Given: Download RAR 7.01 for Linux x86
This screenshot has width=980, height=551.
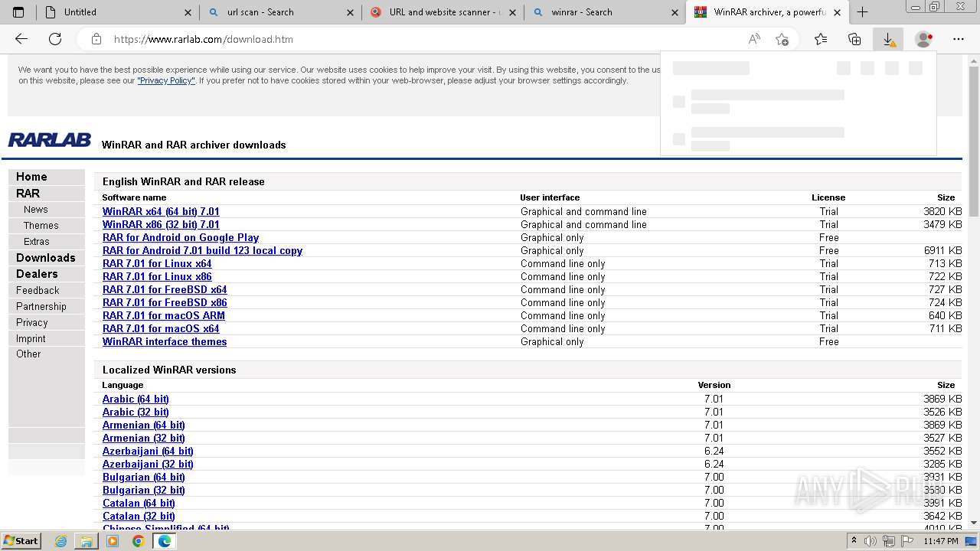Looking at the screenshot, I should 157,276.
